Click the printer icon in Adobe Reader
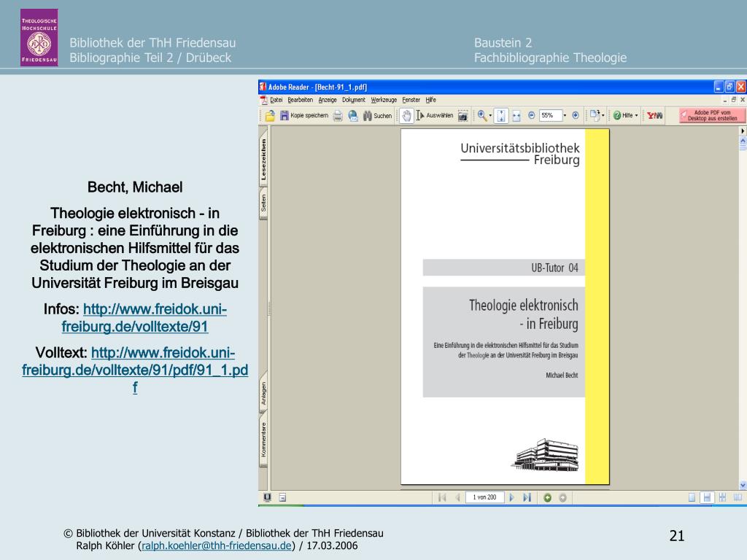The image size is (747, 560). click(x=338, y=116)
